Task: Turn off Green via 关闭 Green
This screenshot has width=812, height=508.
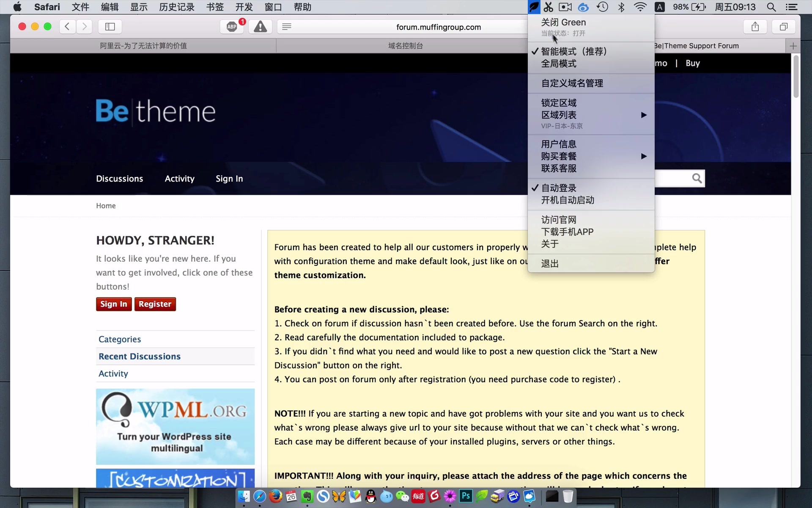Action: tap(591, 22)
